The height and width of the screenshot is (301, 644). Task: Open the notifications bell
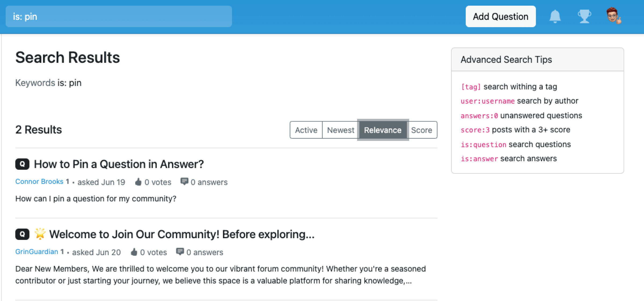pyautogui.click(x=555, y=16)
